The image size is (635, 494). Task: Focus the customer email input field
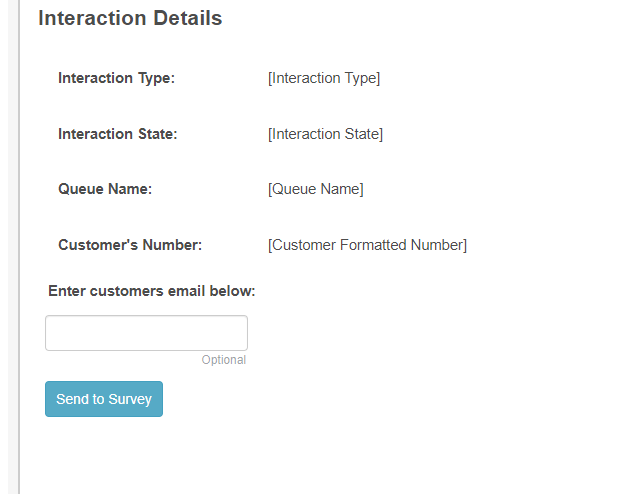146,333
